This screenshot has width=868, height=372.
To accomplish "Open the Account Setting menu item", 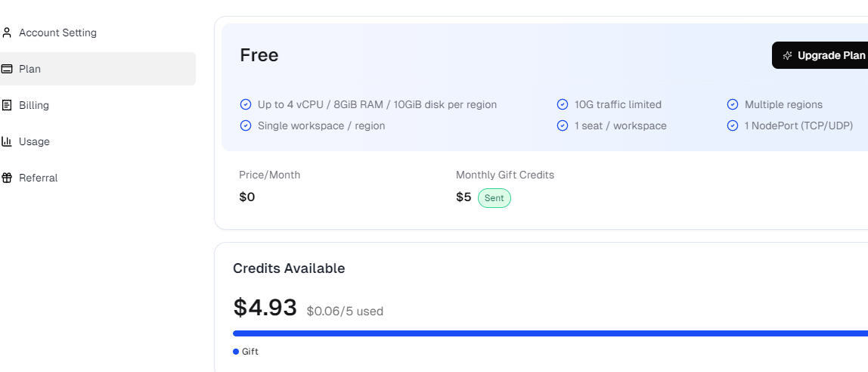I will coord(57,33).
